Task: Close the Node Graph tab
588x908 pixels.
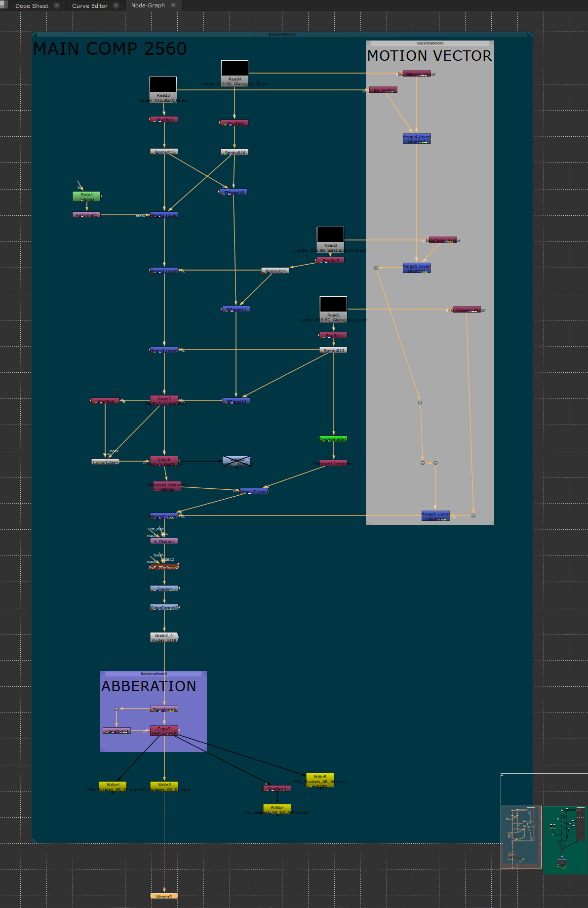Action: pos(173,5)
